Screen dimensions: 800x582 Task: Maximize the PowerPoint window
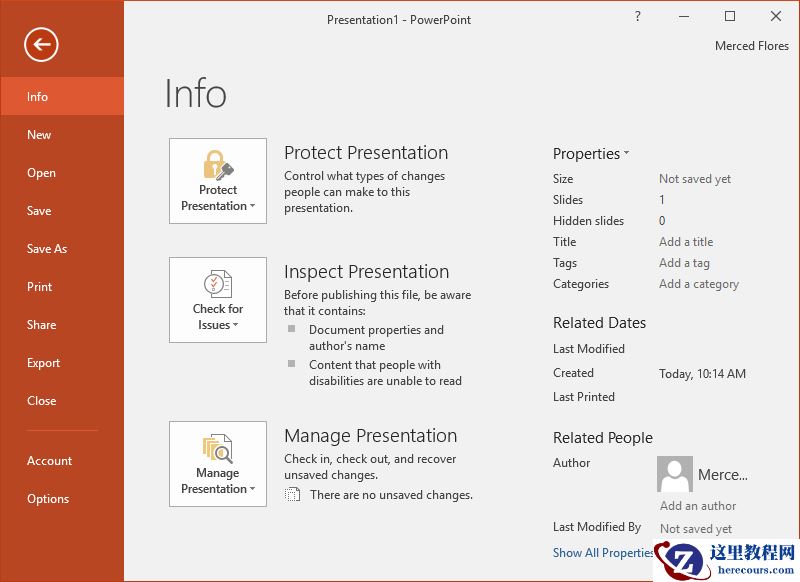(730, 16)
